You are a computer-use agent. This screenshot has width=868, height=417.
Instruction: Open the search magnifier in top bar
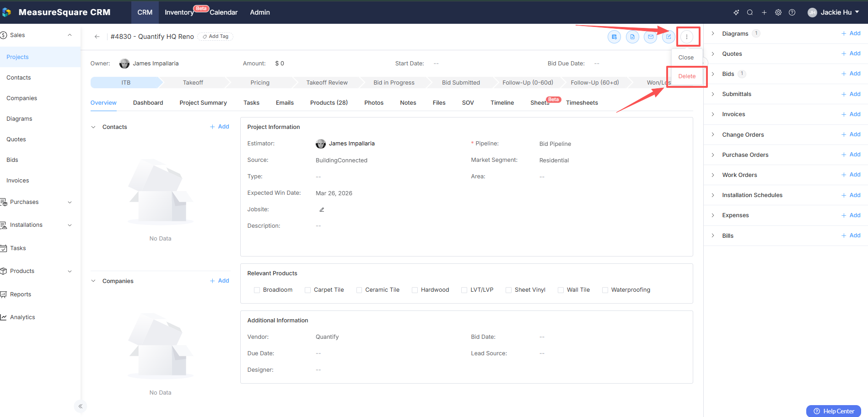[x=750, y=12]
